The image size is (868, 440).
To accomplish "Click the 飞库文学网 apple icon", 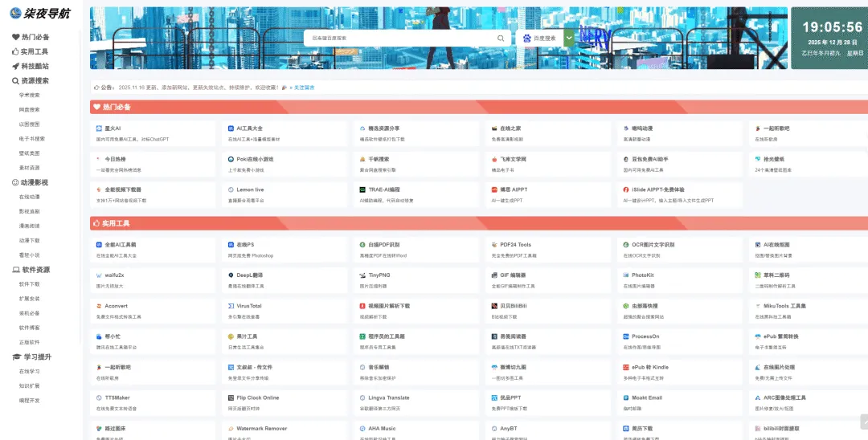I will click(494, 159).
